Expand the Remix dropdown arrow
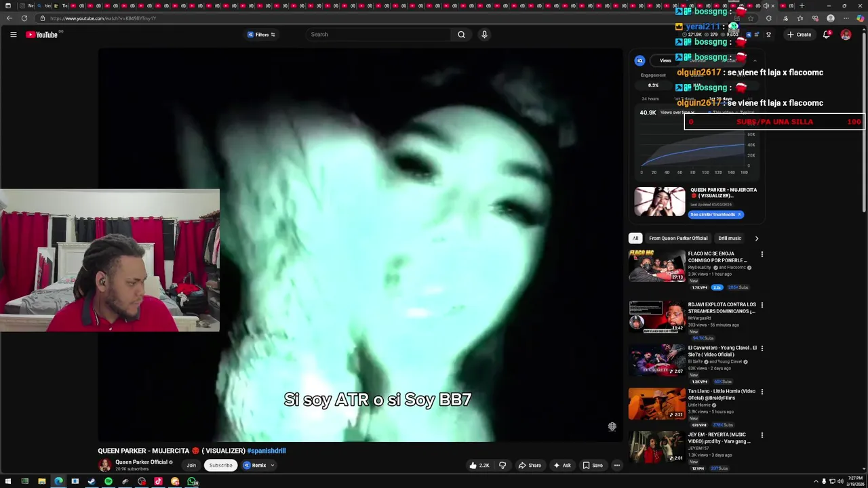 (x=272, y=466)
